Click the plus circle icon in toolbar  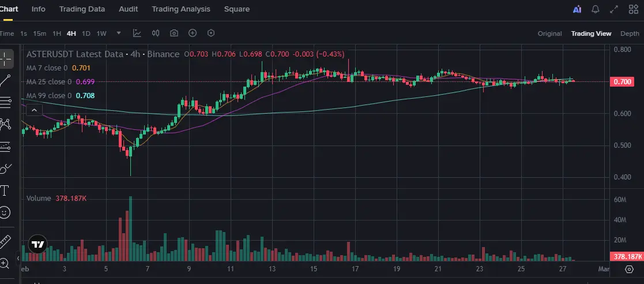pos(193,33)
